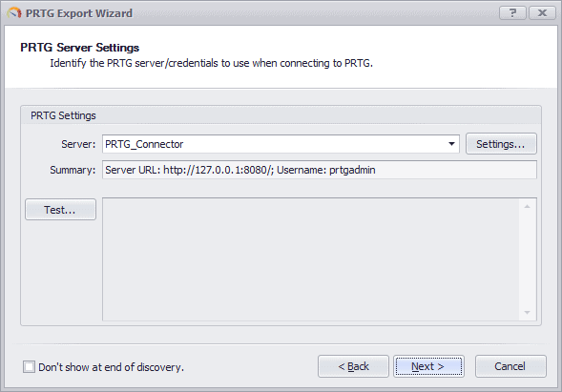The width and height of the screenshot is (562, 392).
Task: Close the PRTG Export Wizard window
Action: point(542,13)
